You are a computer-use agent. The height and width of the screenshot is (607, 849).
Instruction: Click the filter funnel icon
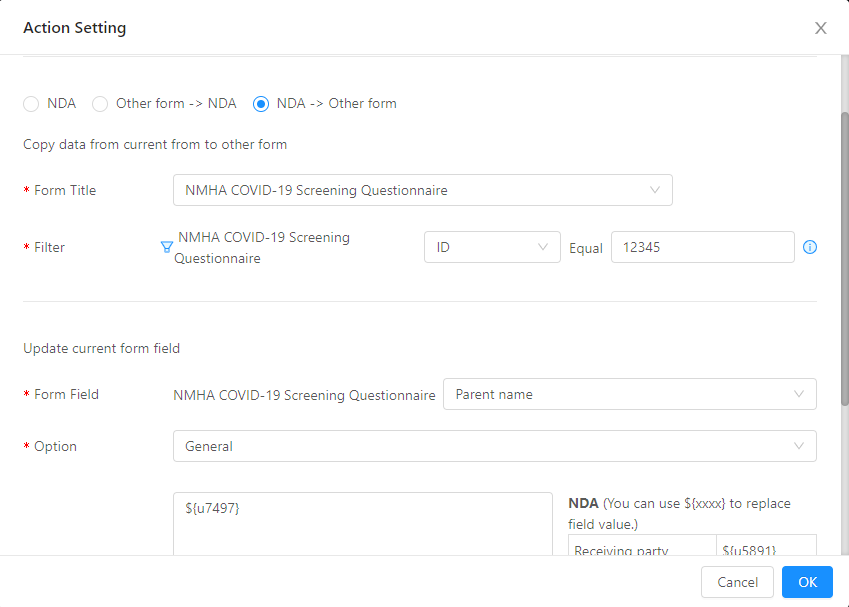167,247
